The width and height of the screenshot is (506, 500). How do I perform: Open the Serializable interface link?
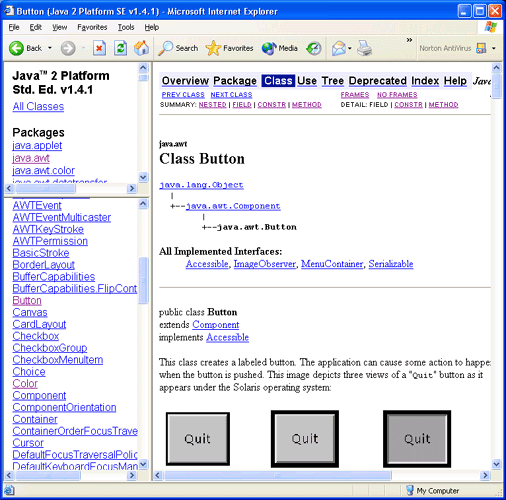(x=391, y=264)
